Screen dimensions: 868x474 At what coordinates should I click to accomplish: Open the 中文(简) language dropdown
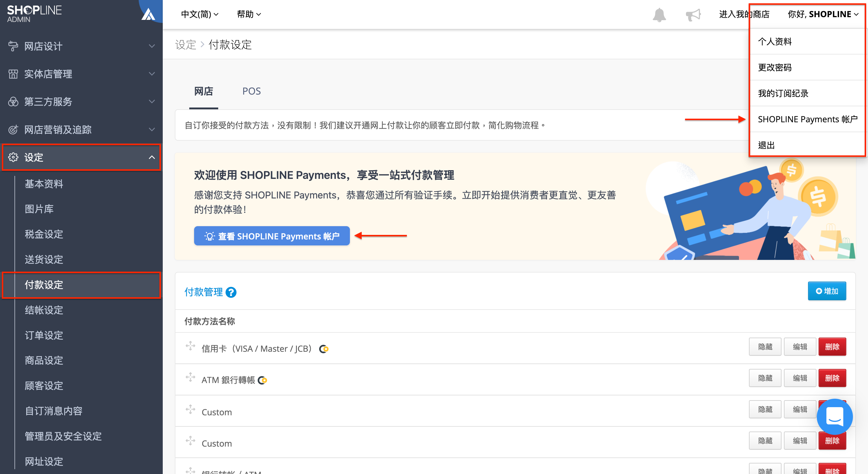pyautogui.click(x=200, y=14)
